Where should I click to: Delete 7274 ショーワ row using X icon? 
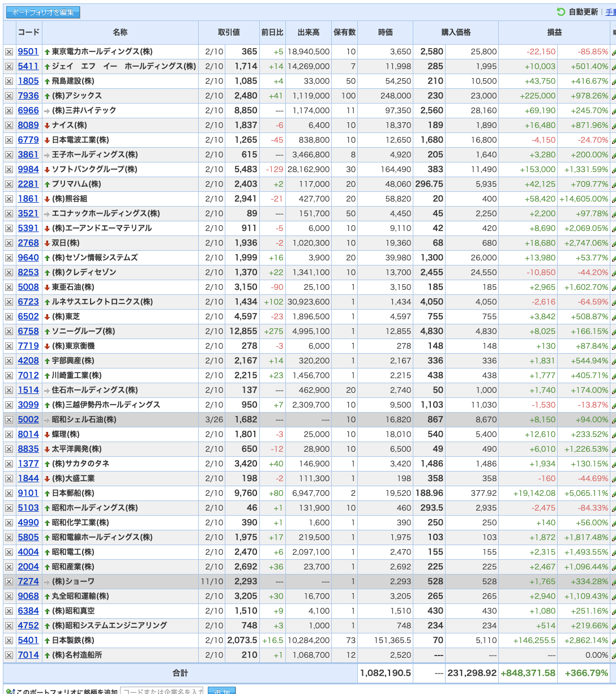pyautogui.click(x=9, y=581)
